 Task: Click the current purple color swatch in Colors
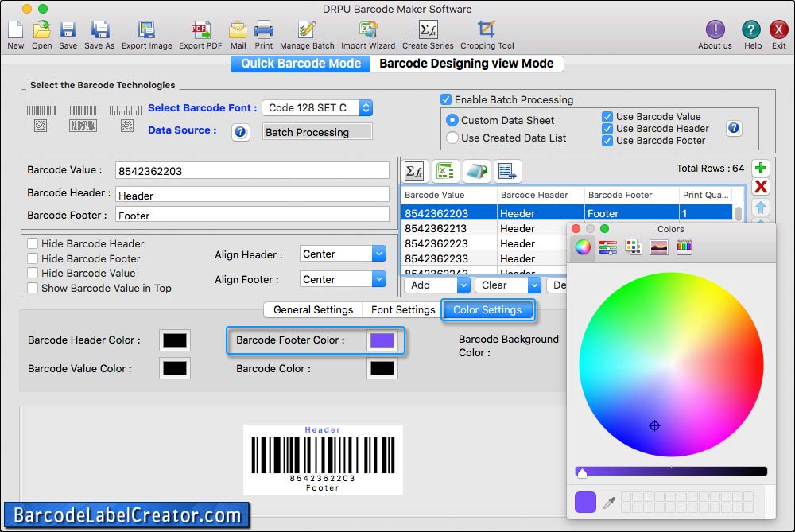click(585, 502)
